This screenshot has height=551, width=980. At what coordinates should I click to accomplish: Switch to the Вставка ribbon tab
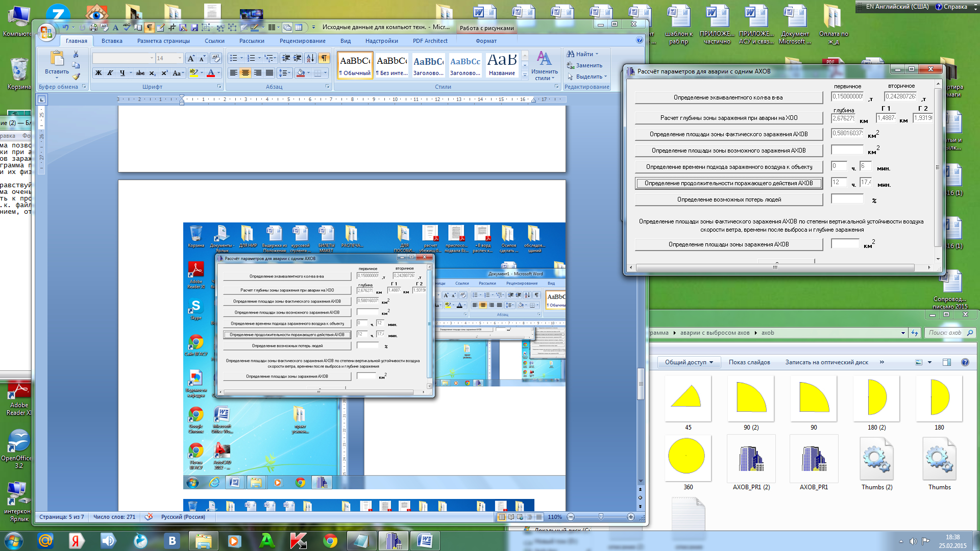[x=112, y=41]
